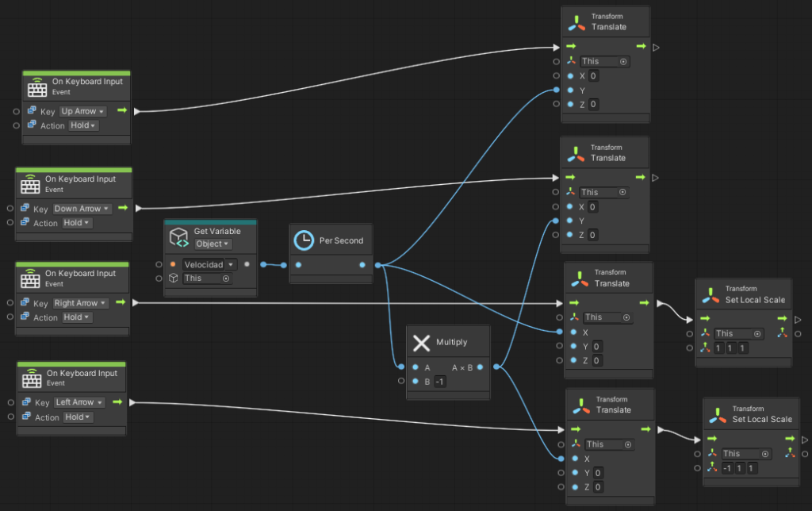Click the Transform axes icon on topmost Translate node
The height and width of the screenshot is (511, 812).
pos(576,22)
